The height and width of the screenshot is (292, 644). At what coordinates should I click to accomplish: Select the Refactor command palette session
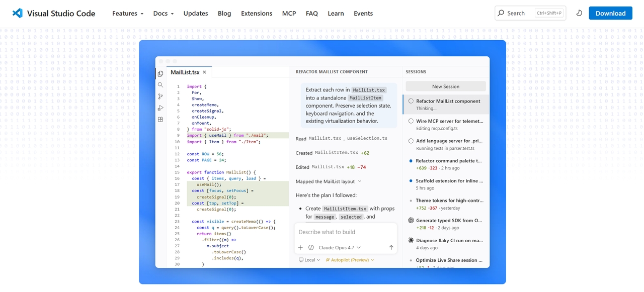pos(446,164)
